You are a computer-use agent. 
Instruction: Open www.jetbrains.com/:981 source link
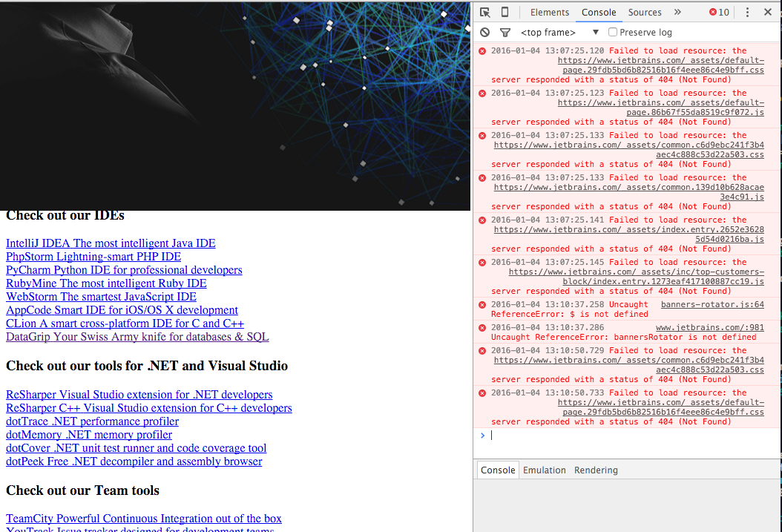tap(710, 327)
